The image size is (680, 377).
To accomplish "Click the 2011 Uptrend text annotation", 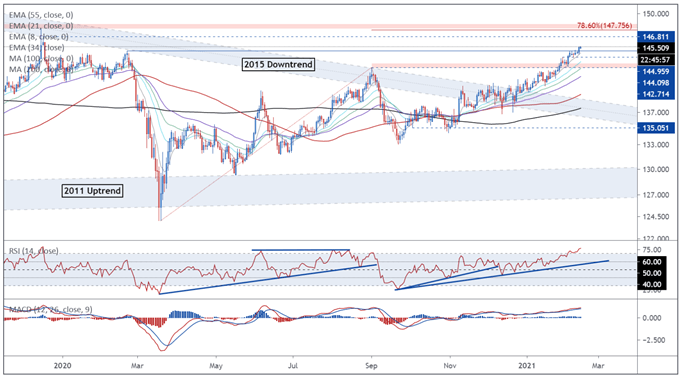I will tap(92, 191).
